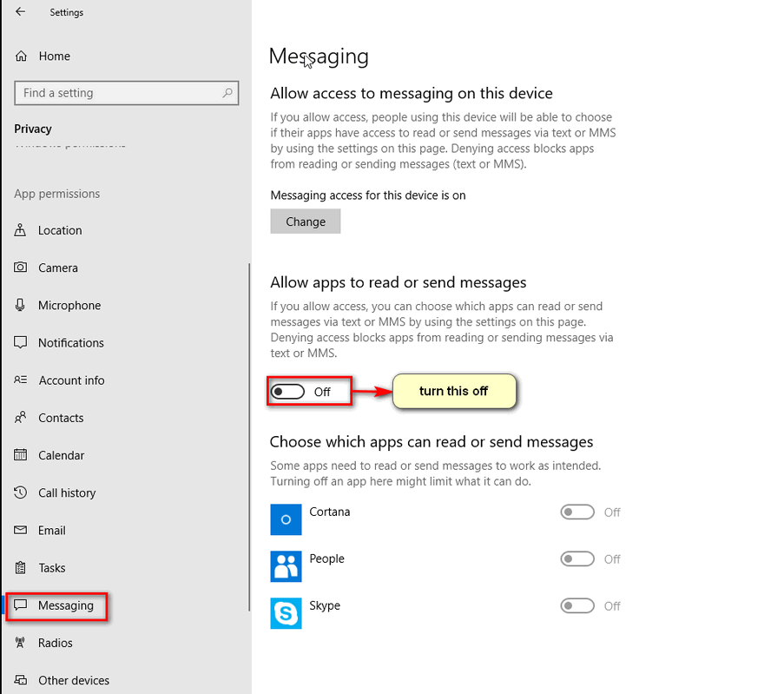This screenshot has width=784, height=694.
Task: Open the Location privacy page
Action: (x=60, y=231)
